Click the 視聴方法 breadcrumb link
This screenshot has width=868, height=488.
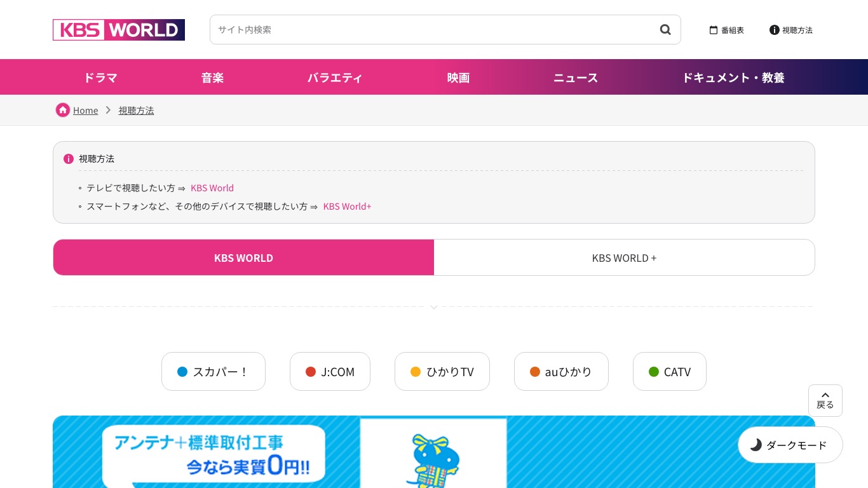(136, 111)
